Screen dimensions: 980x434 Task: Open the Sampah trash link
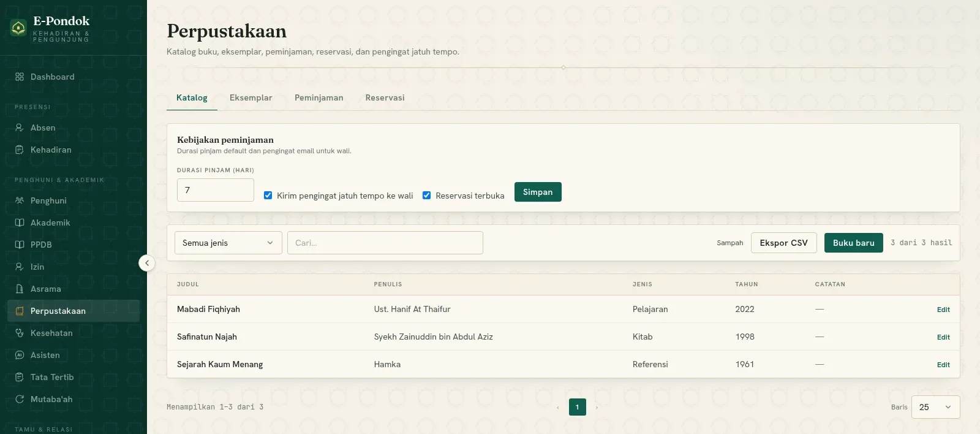point(730,243)
